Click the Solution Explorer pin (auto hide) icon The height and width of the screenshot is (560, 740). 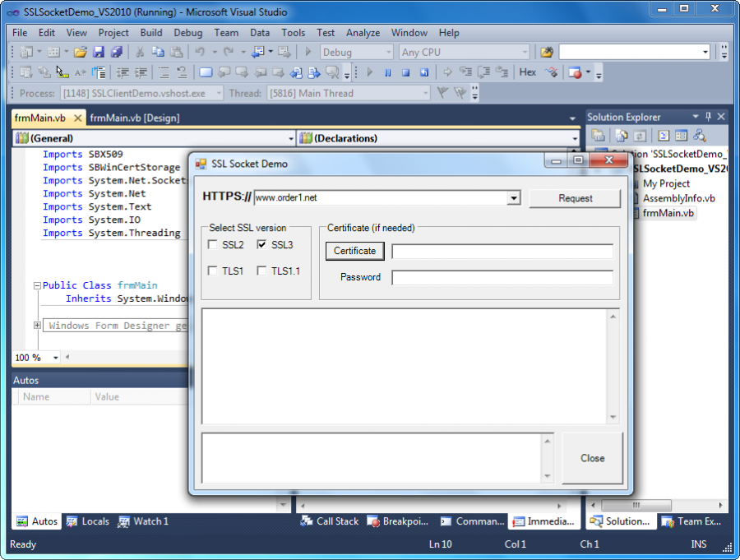coord(708,117)
